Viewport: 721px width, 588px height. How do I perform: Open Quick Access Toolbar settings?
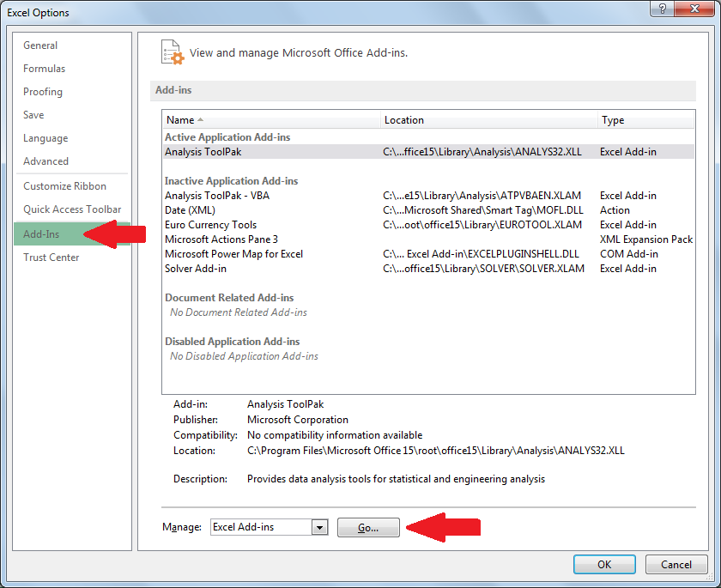[72, 209]
